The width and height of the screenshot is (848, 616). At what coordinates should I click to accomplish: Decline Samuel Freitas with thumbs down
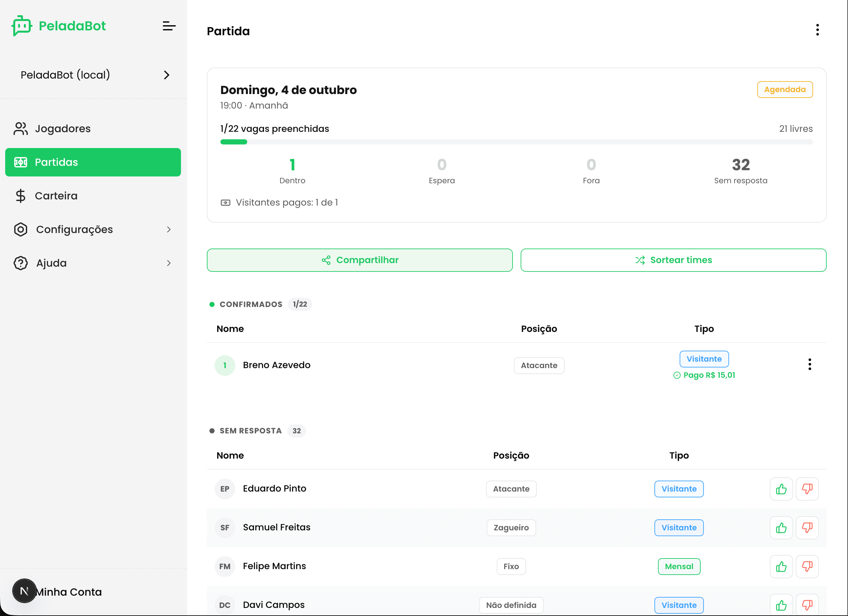(x=807, y=528)
